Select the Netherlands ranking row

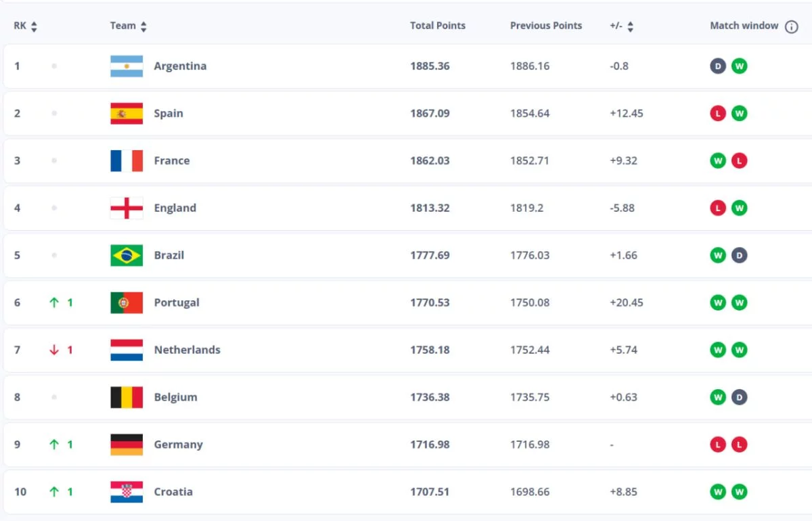point(407,350)
